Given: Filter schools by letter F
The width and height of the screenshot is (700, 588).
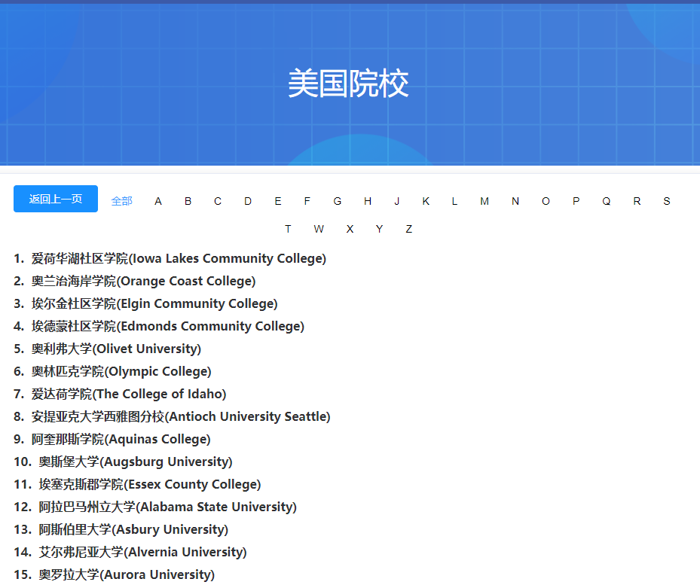Looking at the screenshot, I should (307, 201).
